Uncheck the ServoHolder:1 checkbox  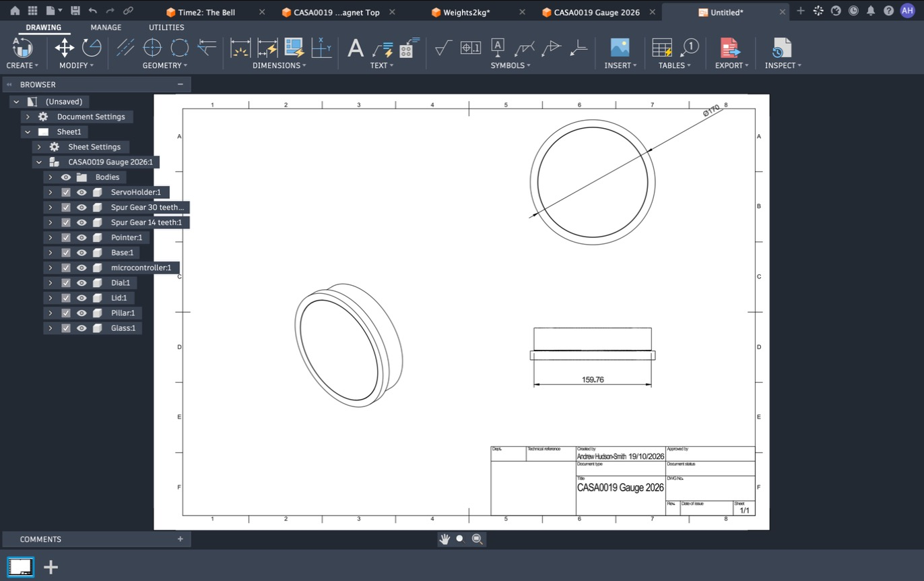[66, 192]
